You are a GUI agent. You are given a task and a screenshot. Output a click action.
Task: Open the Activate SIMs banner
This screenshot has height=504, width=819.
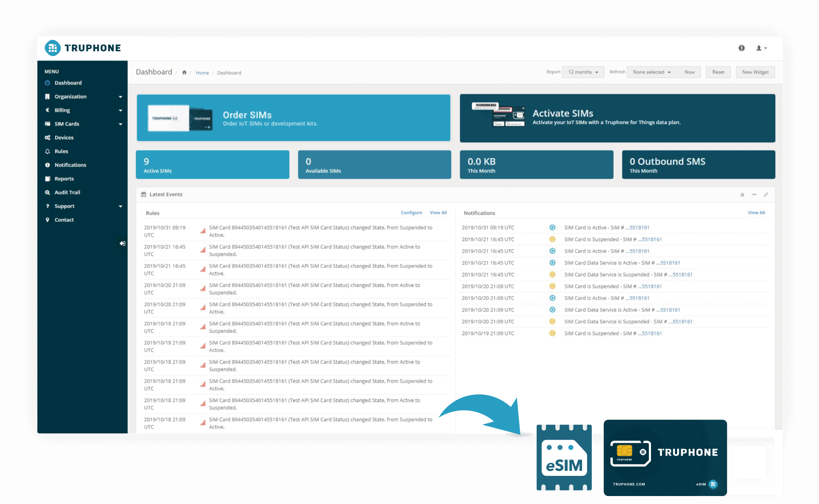[617, 118]
